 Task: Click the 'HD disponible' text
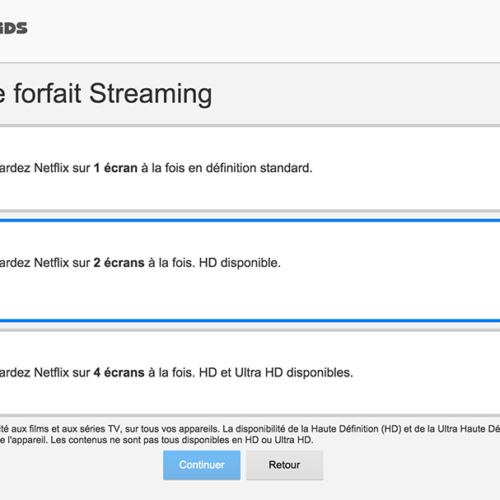tap(240, 263)
